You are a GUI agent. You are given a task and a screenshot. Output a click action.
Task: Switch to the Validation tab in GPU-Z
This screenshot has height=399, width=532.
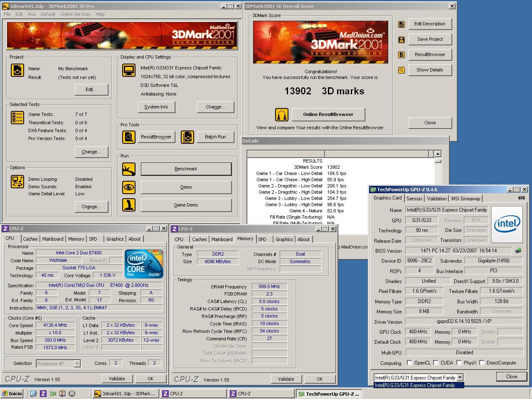pos(437,199)
